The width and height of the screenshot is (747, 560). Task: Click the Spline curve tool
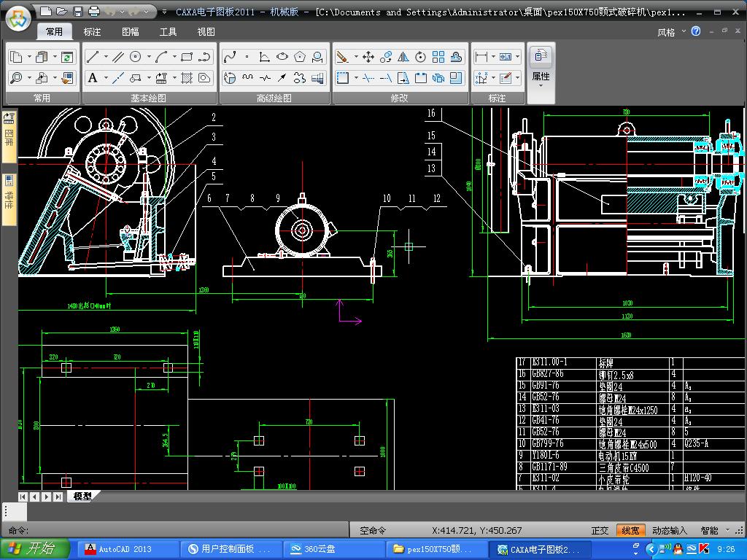pos(230,57)
